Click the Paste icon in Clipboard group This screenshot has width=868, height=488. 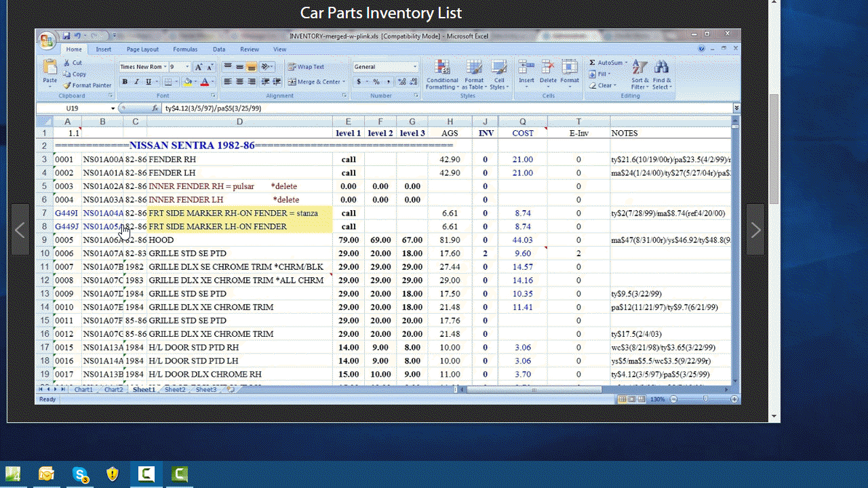coord(50,69)
